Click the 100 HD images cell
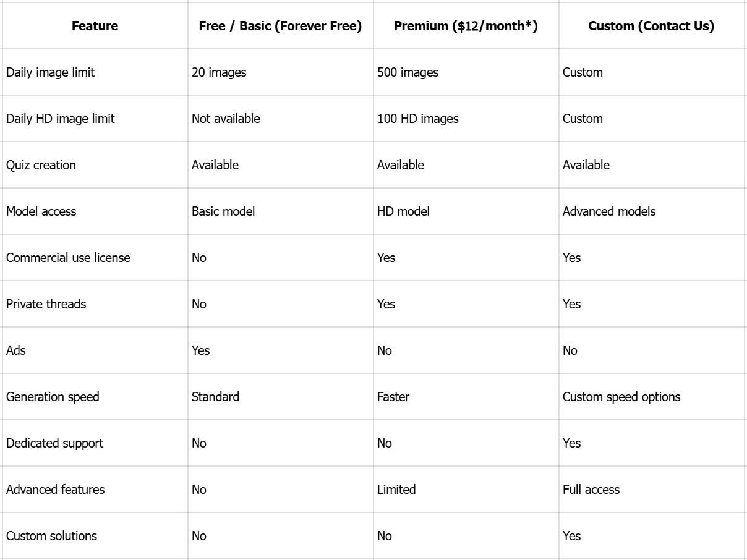Viewport: 747px width, 560px height. [418, 119]
